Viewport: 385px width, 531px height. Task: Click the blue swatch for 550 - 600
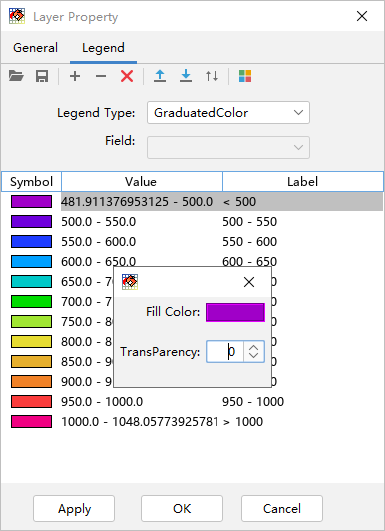(x=31, y=241)
